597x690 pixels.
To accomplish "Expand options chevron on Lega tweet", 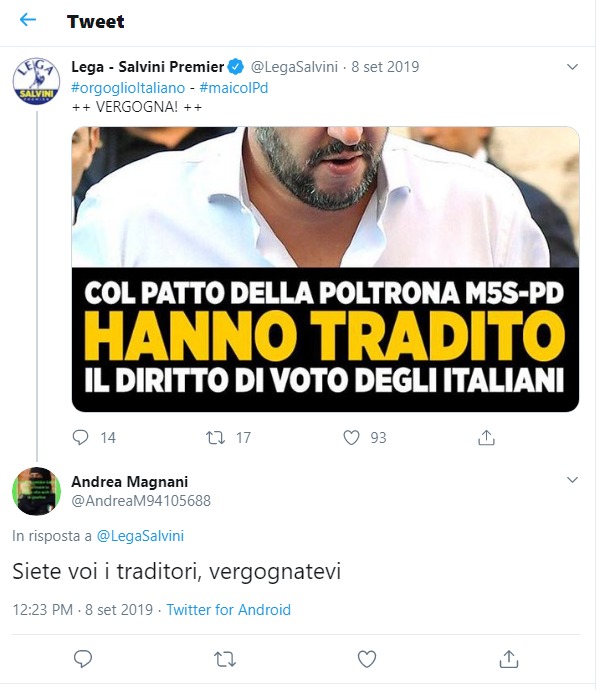I will coord(572,67).
